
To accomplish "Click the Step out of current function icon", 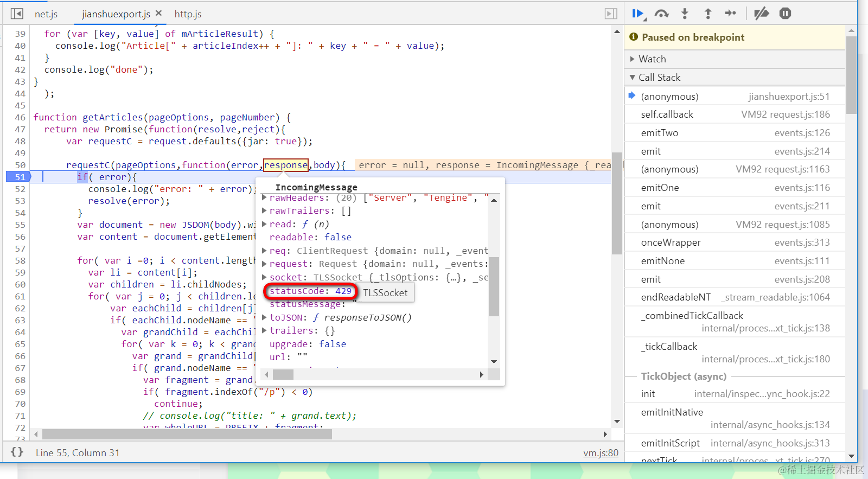I will point(707,14).
